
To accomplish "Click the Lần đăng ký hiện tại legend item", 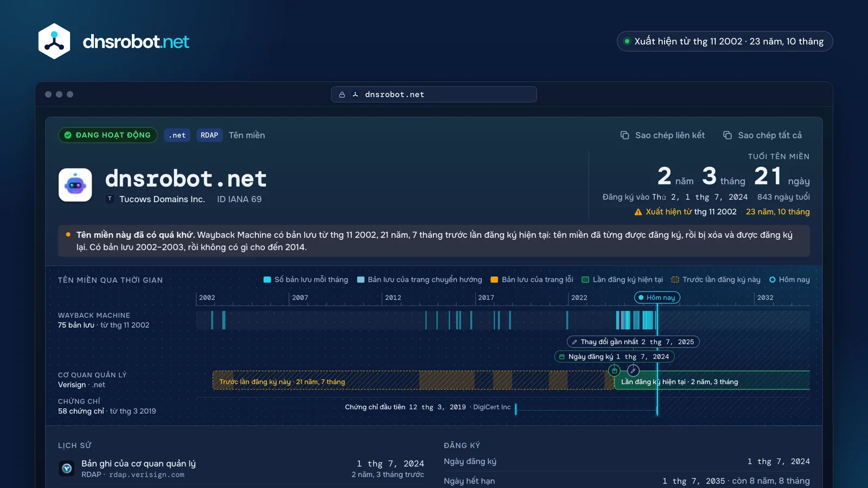I will point(622,280).
